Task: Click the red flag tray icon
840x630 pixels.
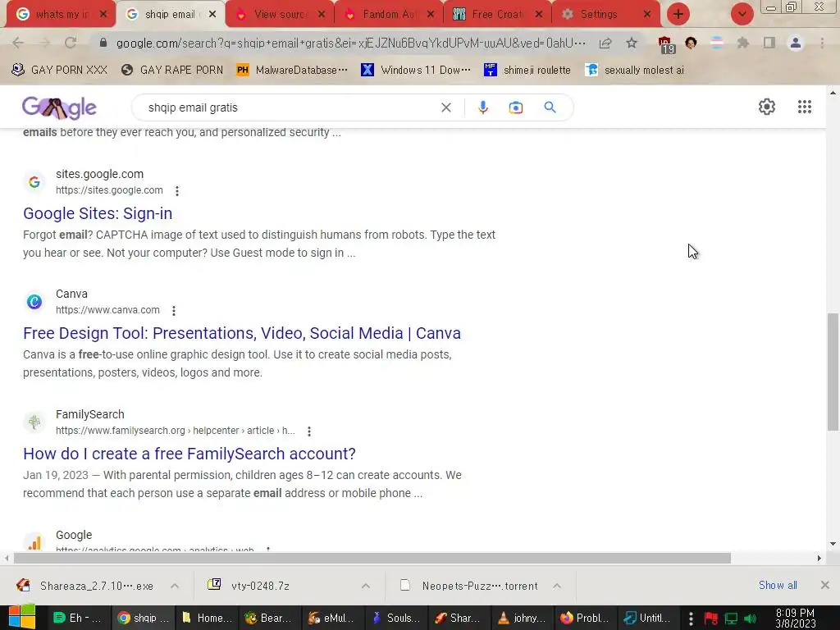Action: tap(711, 619)
